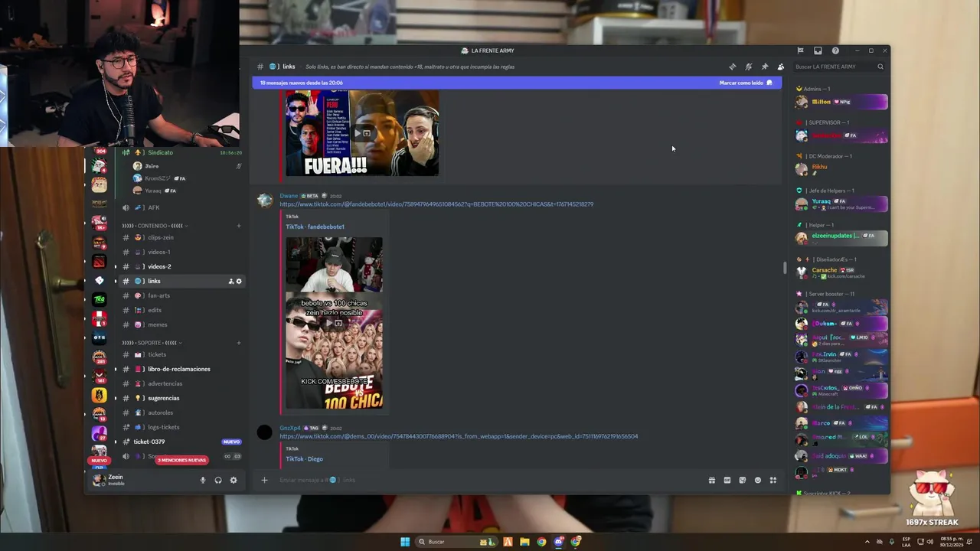Open Yuraaq member under Jefe de Helpers
The height and width of the screenshot is (551, 980).
click(841, 204)
